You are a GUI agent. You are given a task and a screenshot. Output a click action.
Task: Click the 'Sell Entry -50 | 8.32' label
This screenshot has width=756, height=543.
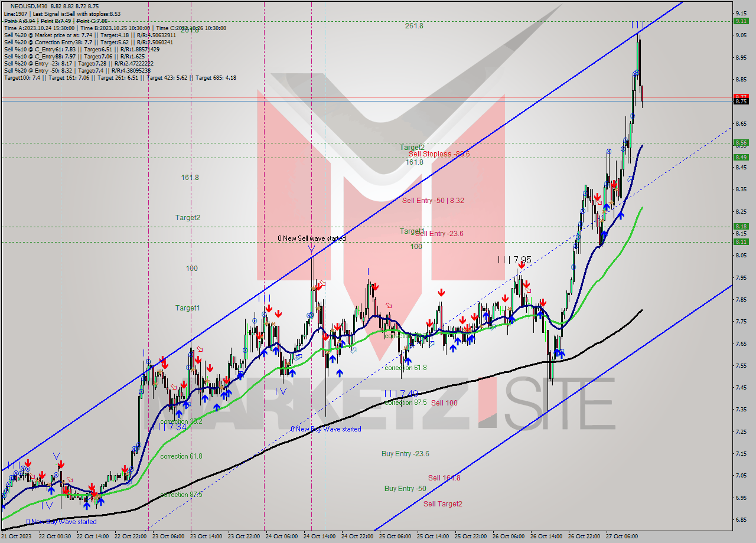433,201
